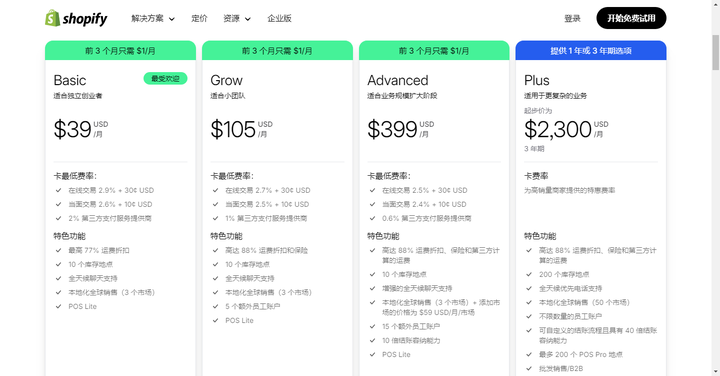Click 10 个库存地点 in the Basic card
This screenshot has height=376, width=720.
pyautogui.click(x=90, y=264)
